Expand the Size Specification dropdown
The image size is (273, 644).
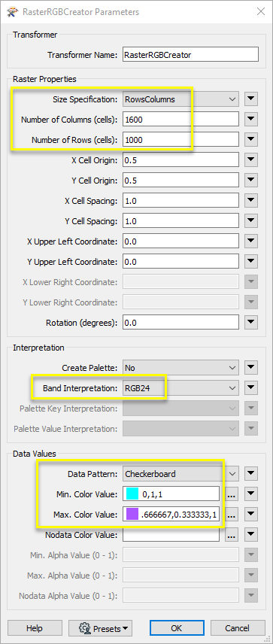click(x=181, y=99)
